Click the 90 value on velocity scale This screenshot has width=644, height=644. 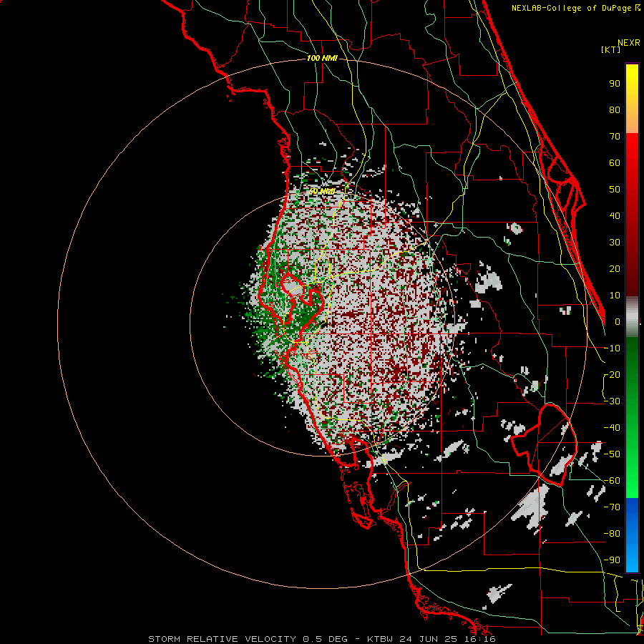pos(615,84)
